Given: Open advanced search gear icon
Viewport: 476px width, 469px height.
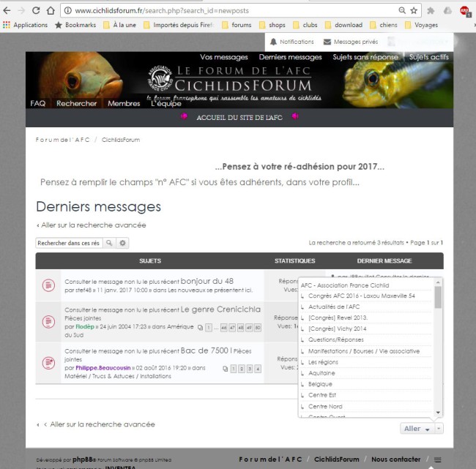Looking at the screenshot, I should tap(123, 243).
